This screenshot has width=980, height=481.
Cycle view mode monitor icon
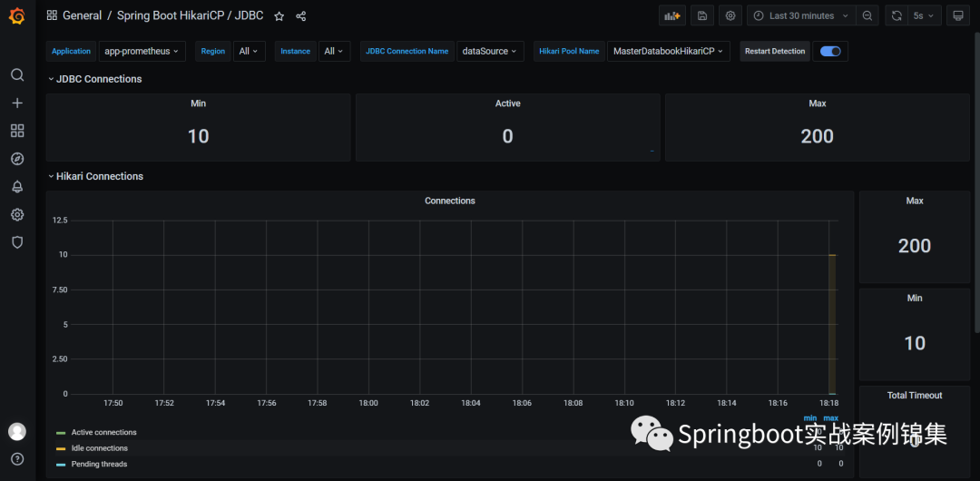958,15
